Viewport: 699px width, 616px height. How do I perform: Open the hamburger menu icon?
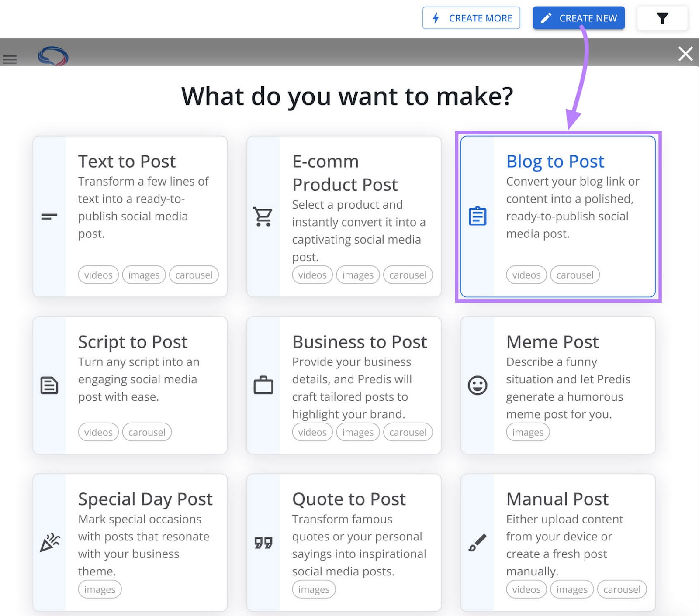point(10,59)
